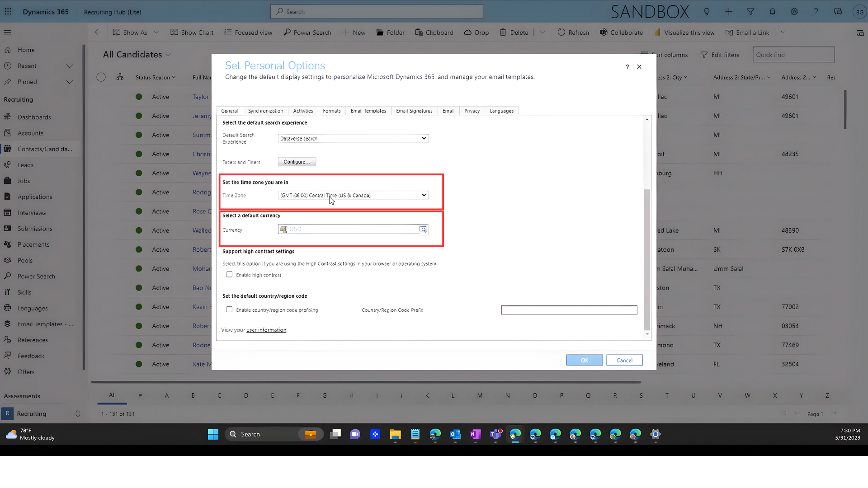Expand the All Candidates view selector
This screenshot has height=488, width=868.
tap(169, 55)
